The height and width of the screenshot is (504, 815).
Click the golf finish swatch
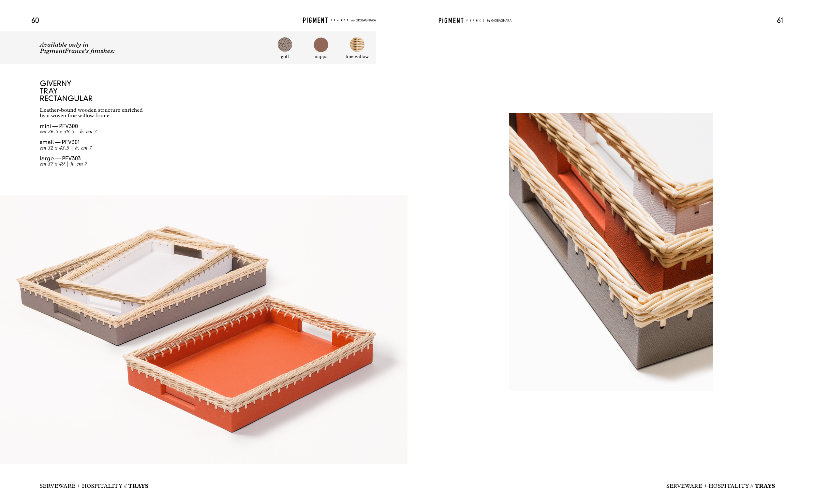click(x=285, y=44)
